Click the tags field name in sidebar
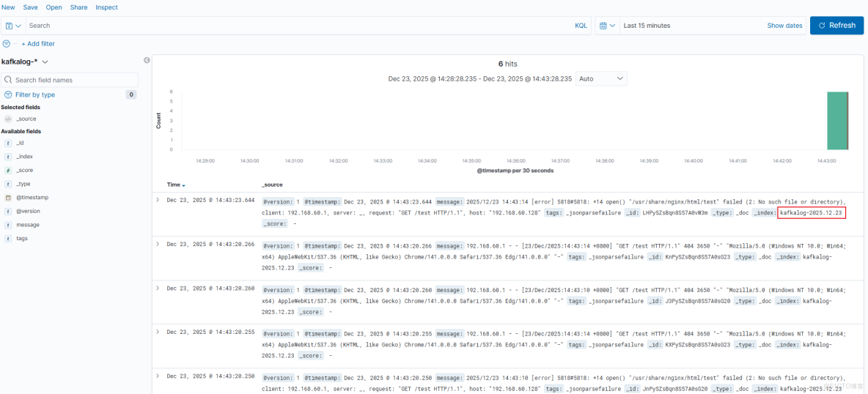Viewport: 868px width, 394px height. tap(22, 239)
